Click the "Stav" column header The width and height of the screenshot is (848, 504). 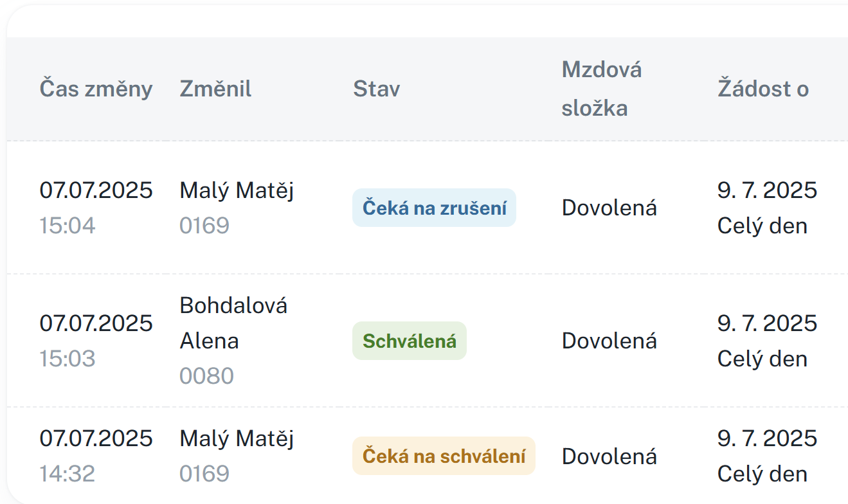376,89
